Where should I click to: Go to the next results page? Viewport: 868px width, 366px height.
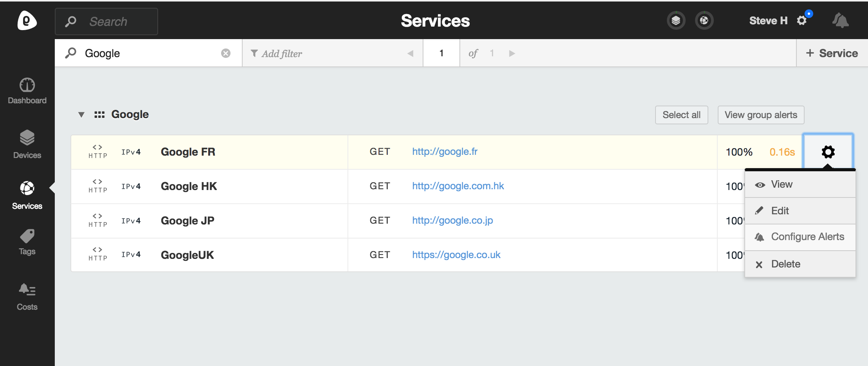click(x=512, y=53)
